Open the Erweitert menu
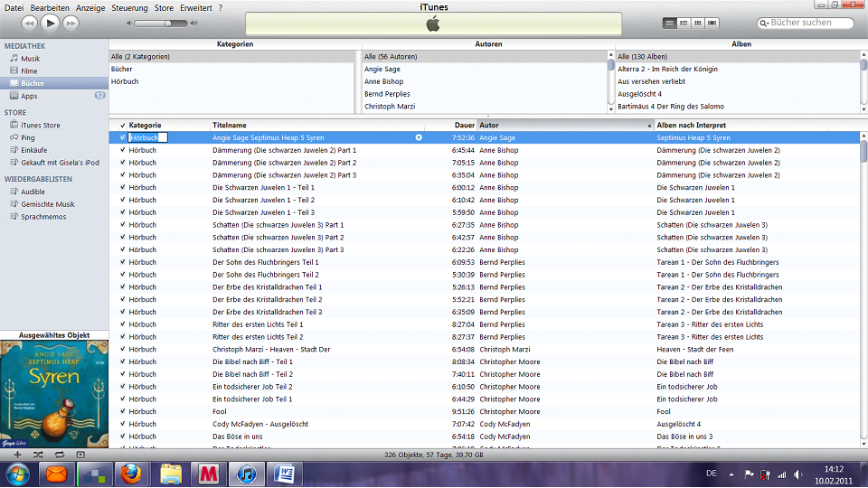This screenshot has height=488, width=868. tap(196, 8)
